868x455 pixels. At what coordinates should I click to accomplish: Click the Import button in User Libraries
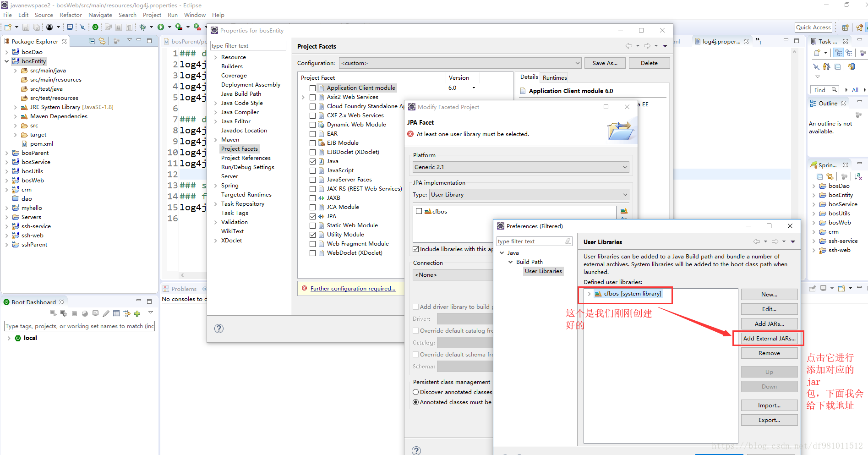pyautogui.click(x=769, y=406)
